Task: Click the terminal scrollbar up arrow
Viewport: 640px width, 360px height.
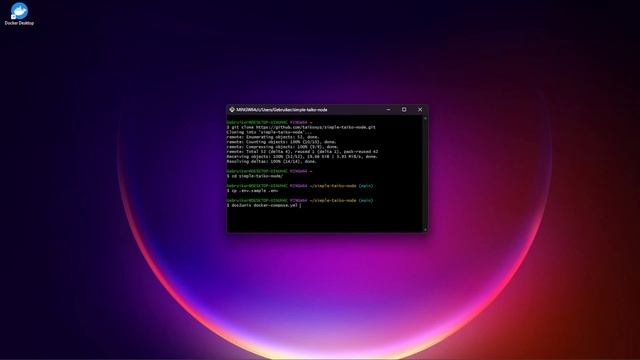Action: pyautogui.click(x=425, y=118)
